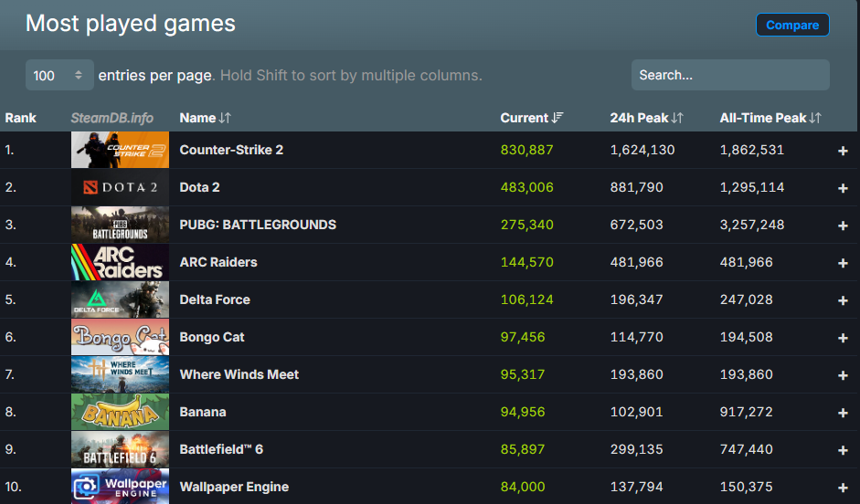Click the plus icon in Dota 2 row
This screenshot has width=860, height=504.
click(843, 188)
